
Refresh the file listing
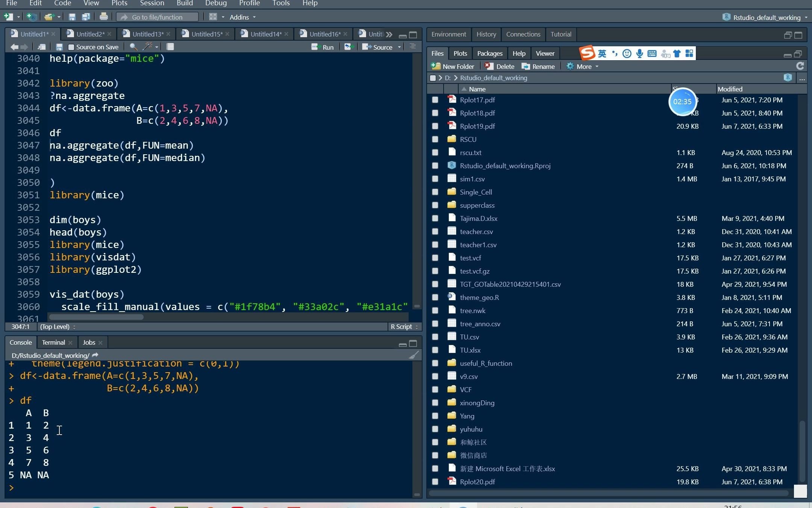pos(800,66)
